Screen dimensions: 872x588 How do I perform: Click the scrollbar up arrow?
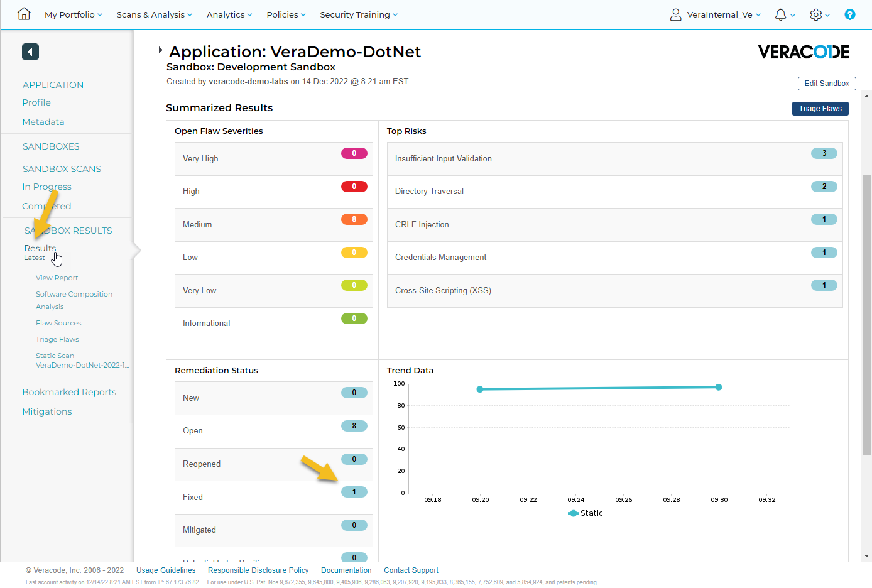(867, 97)
